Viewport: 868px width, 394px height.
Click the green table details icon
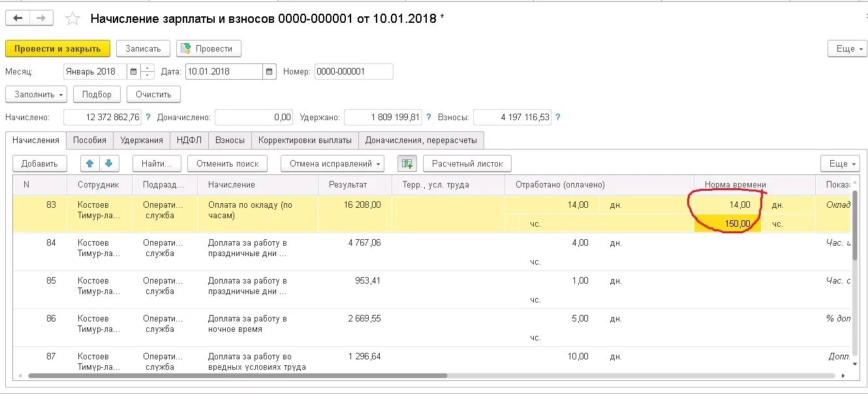click(407, 163)
